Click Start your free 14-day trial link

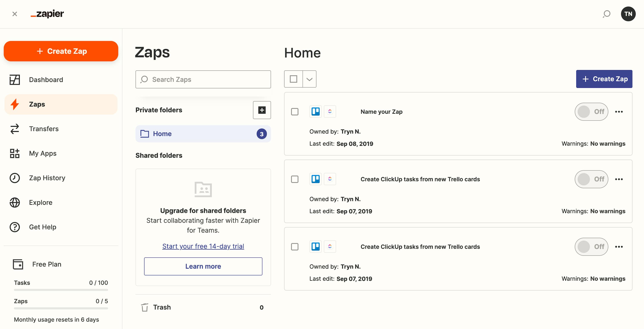click(x=203, y=246)
